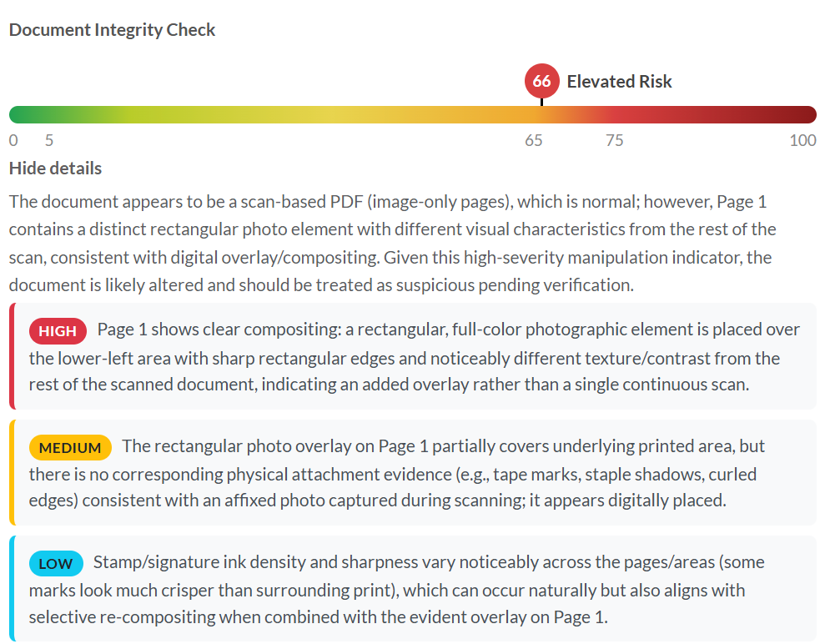Click the blue LOW severity badge

pyautogui.click(x=55, y=564)
